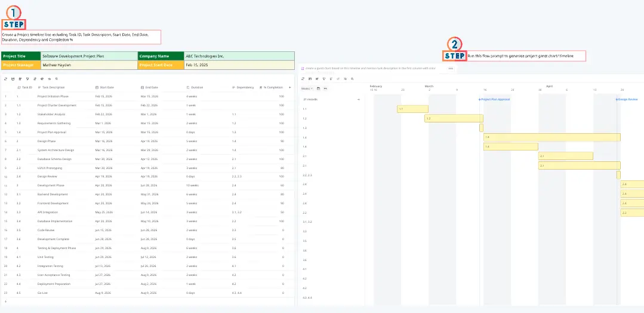Select the yellow Gantt bar labeled 1.1
The image size is (644, 313).
coord(412,109)
